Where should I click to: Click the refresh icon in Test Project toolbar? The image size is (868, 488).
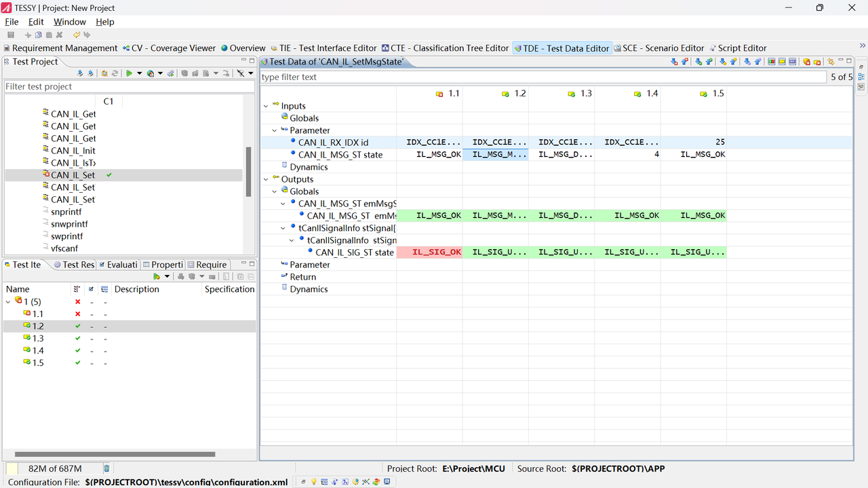point(115,73)
